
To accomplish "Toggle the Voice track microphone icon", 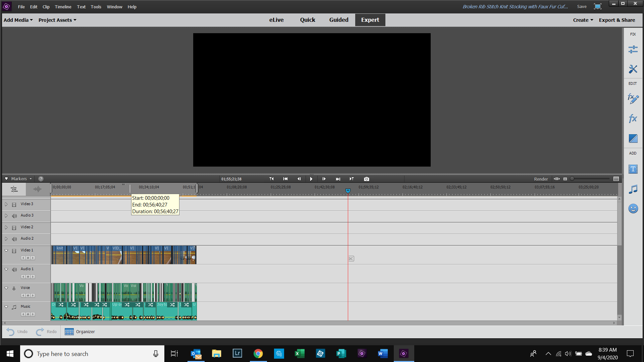I will [x=14, y=288].
